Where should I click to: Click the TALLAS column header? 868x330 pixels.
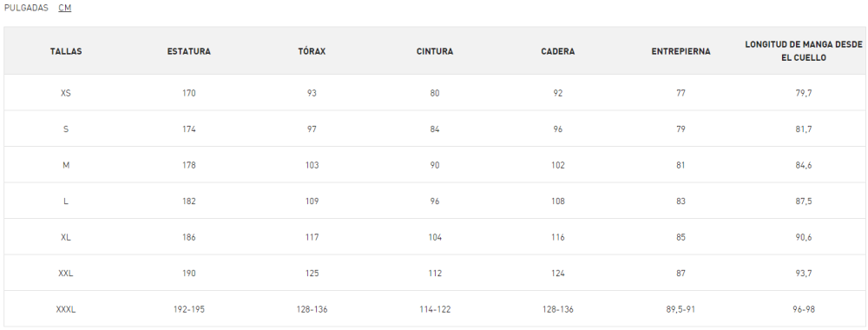pos(66,51)
